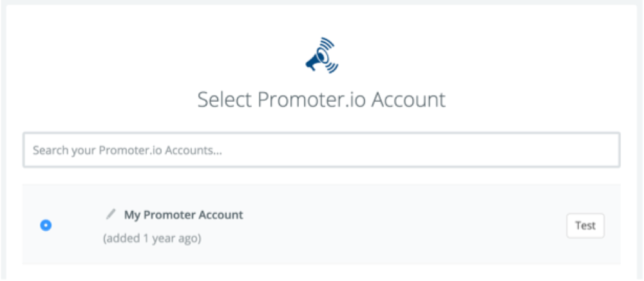This screenshot has height=281, width=644.
Task: Click the Select Promoter.io Account heading
Action: (x=321, y=100)
